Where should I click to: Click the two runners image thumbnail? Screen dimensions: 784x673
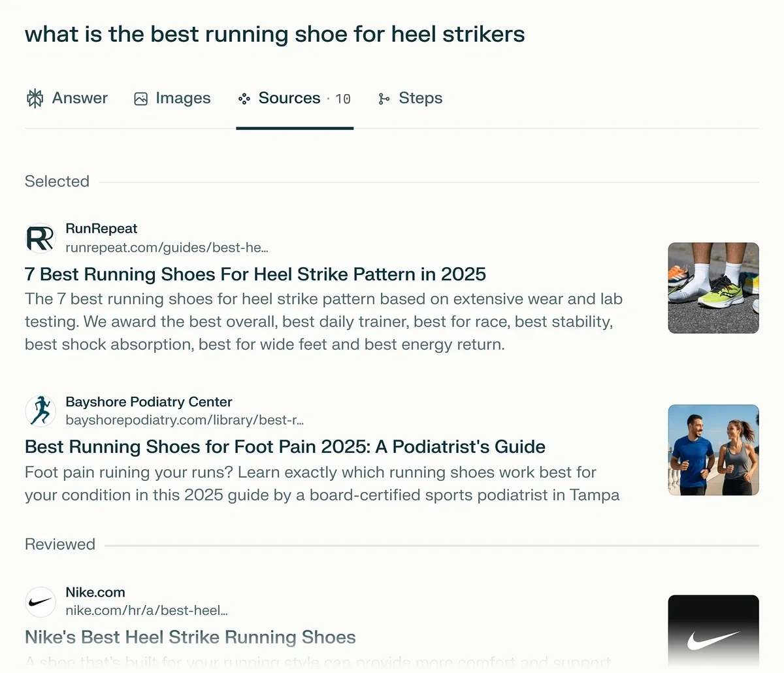coord(713,450)
